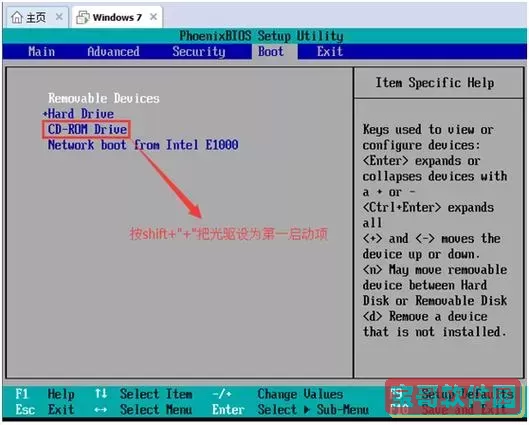Viewport: 529px width, 425px height.
Task: Open the Exit BIOS menu
Action: click(330, 52)
